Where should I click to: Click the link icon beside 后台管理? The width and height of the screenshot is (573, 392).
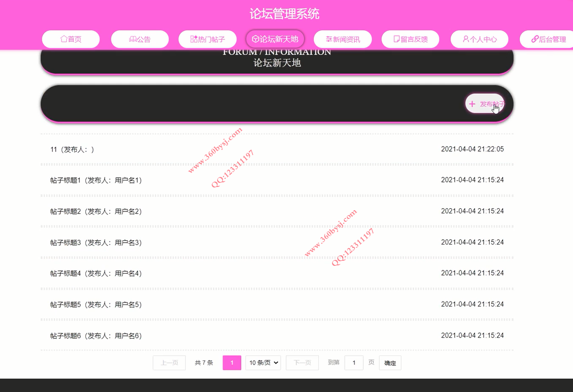pyautogui.click(x=534, y=39)
